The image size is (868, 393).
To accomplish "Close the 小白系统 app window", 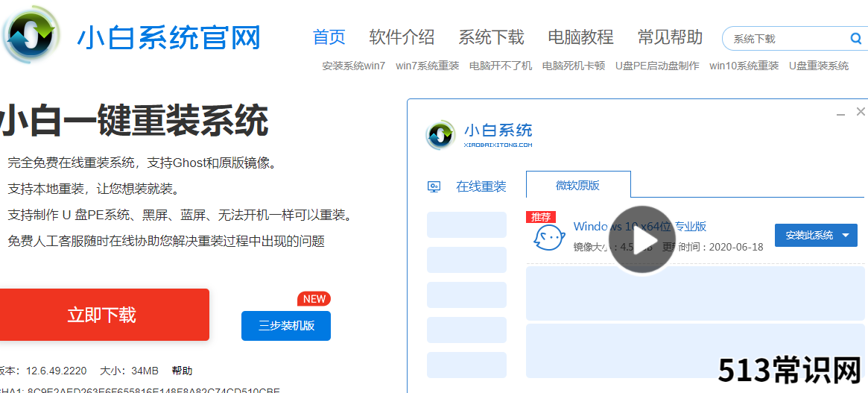I will click(861, 111).
